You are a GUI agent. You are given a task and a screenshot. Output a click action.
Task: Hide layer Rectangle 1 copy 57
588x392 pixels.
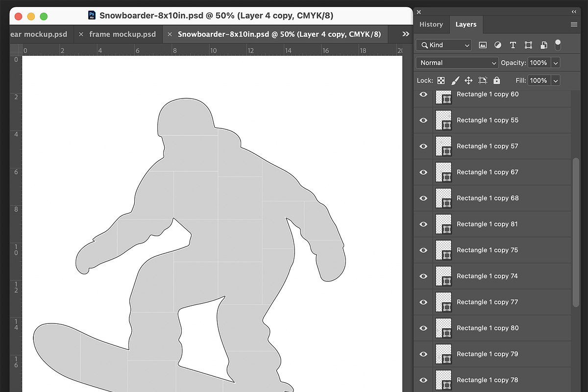[424, 146]
